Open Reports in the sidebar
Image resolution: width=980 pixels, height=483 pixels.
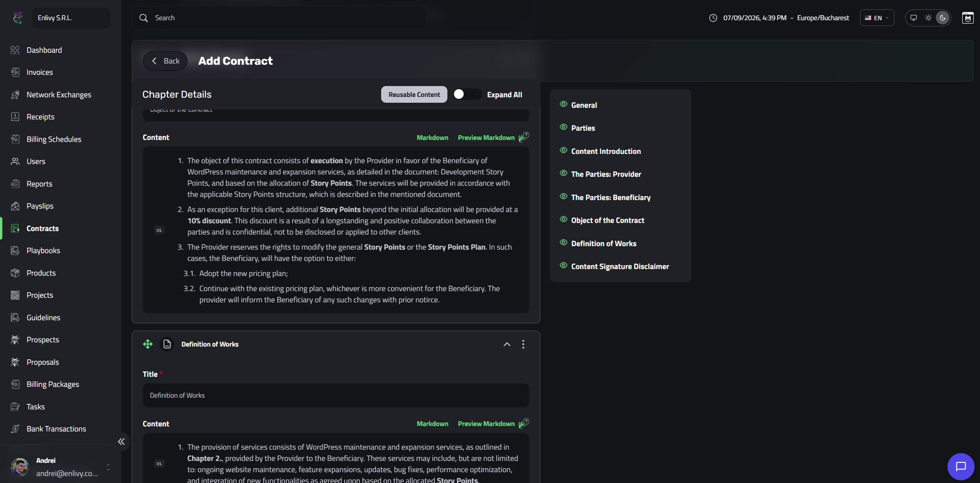click(39, 184)
